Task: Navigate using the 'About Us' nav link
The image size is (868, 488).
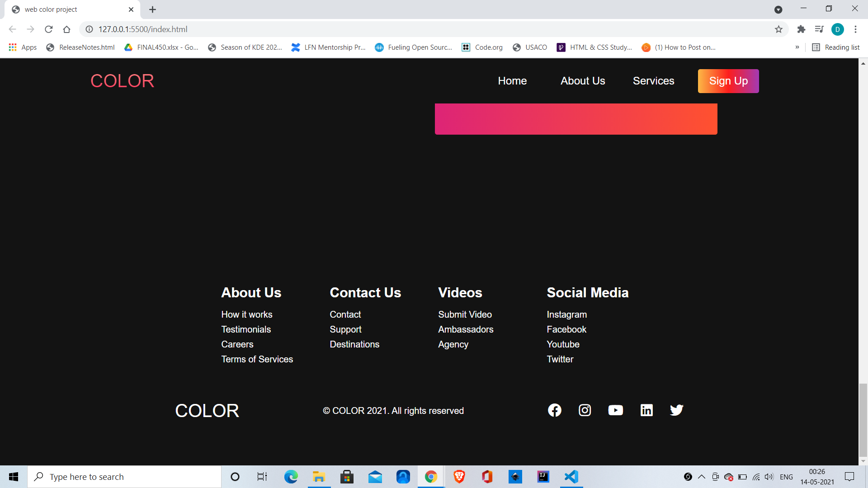Action: coord(582,80)
